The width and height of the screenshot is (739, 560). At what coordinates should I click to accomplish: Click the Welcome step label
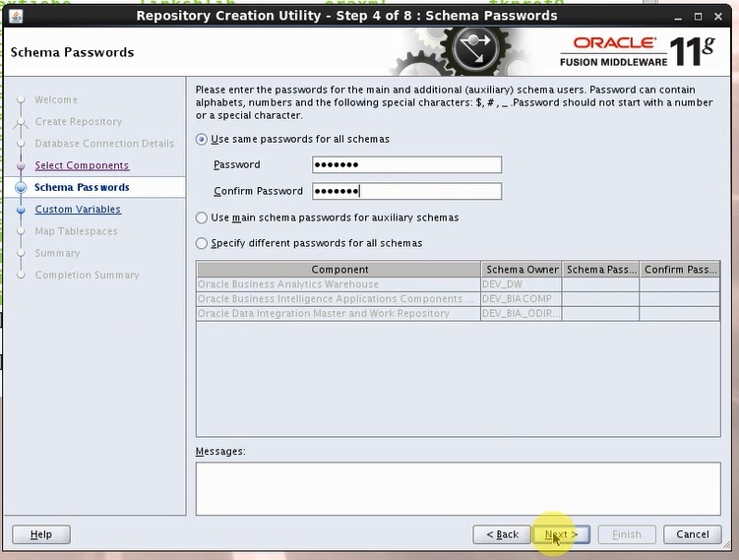coord(56,100)
